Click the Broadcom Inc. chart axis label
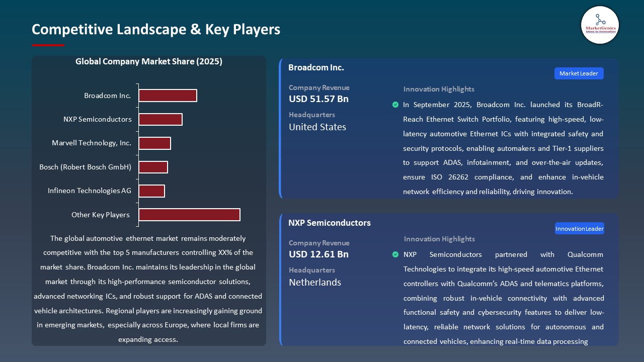The image size is (644, 362). (x=108, y=96)
